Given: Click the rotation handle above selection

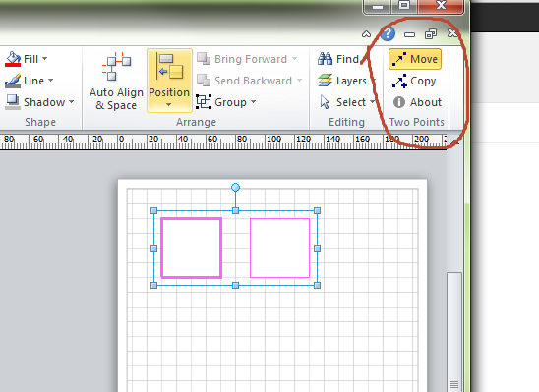Looking at the screenshot, I should click(x=235, y=187).
